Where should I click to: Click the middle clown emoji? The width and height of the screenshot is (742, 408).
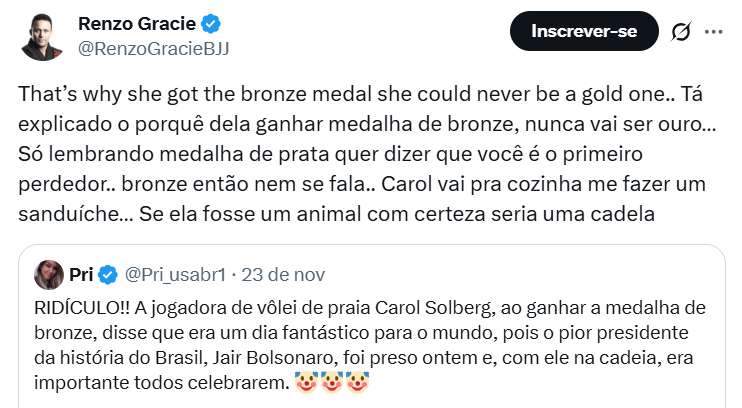(331, 383)
